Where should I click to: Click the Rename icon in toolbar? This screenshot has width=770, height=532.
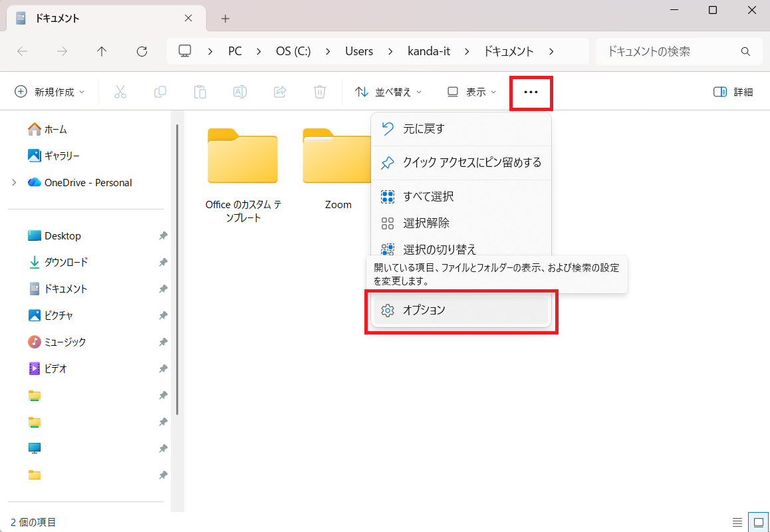click(240, 92)
